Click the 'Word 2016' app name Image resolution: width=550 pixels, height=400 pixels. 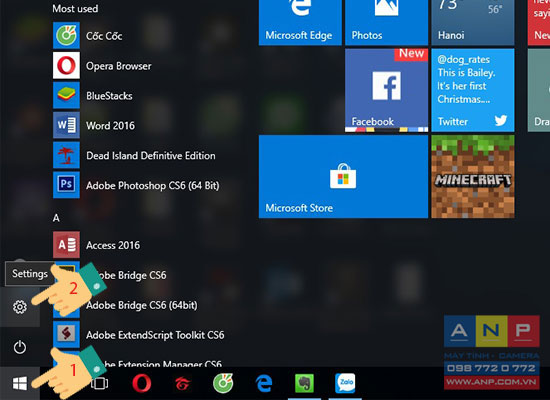[x=110, y=126]
